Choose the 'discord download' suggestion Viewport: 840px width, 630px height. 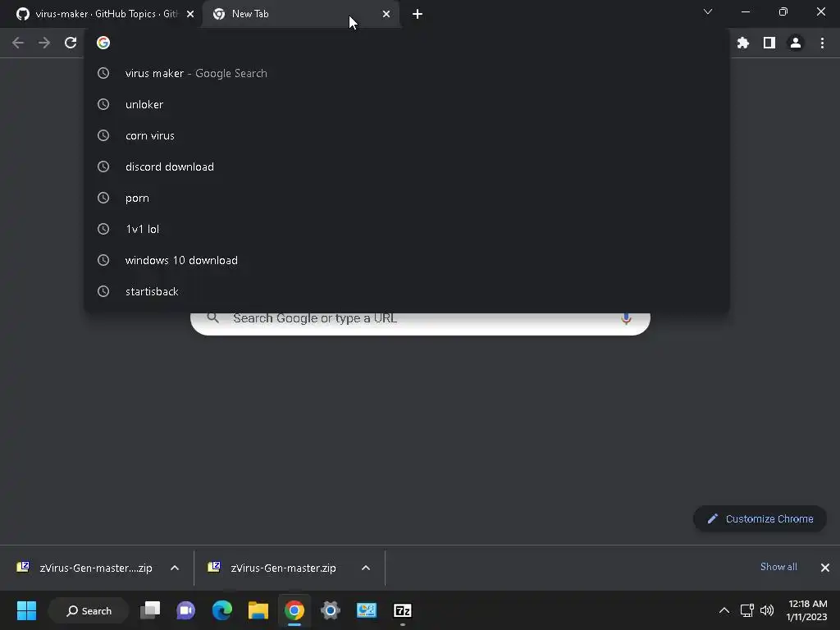coord(407,167)
